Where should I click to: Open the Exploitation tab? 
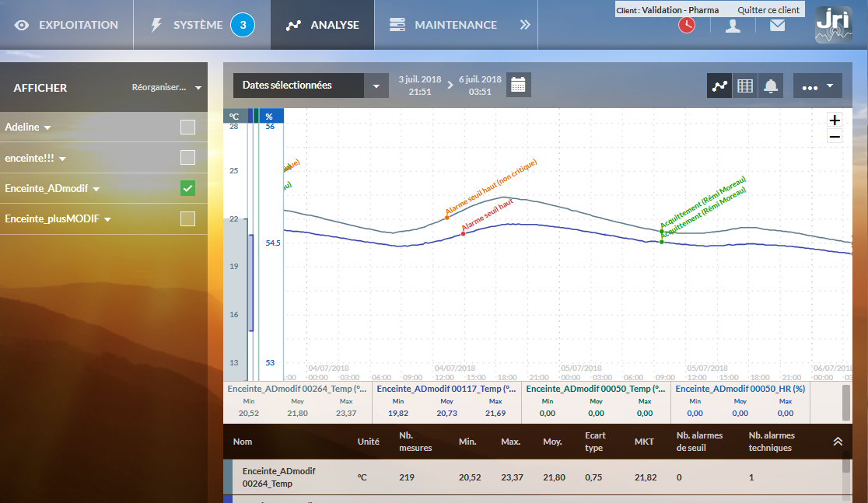click(x=66, y=25)
